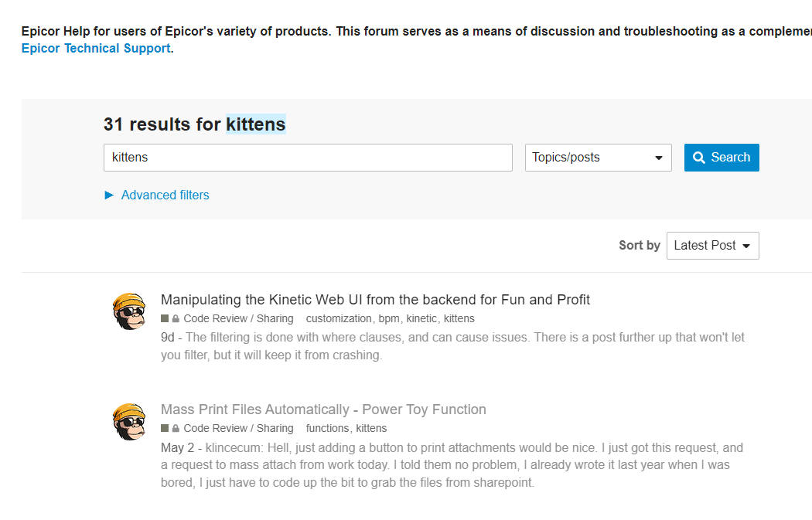Screen dimensions: 812x520
Task: Select the bpm tag
Action: tap(388, 318)
